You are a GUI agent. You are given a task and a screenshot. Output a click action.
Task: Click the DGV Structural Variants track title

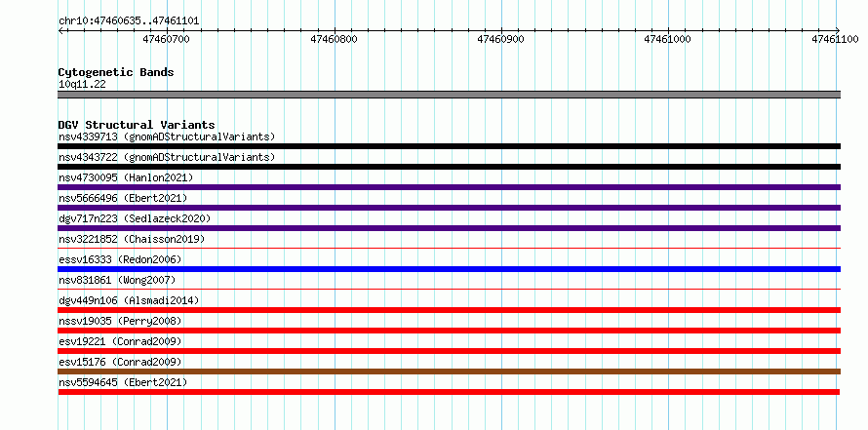click(137, 125)
